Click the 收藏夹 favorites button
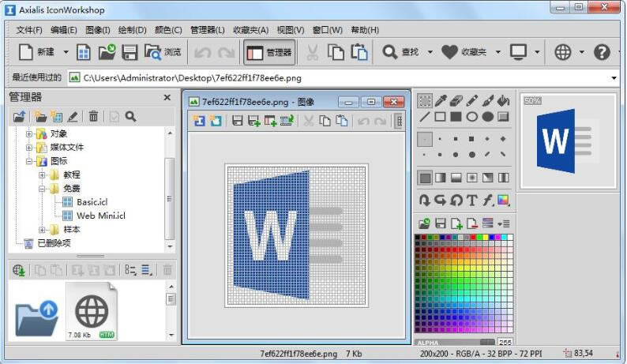Screen dimensions: 627x364 pos(464,52)
